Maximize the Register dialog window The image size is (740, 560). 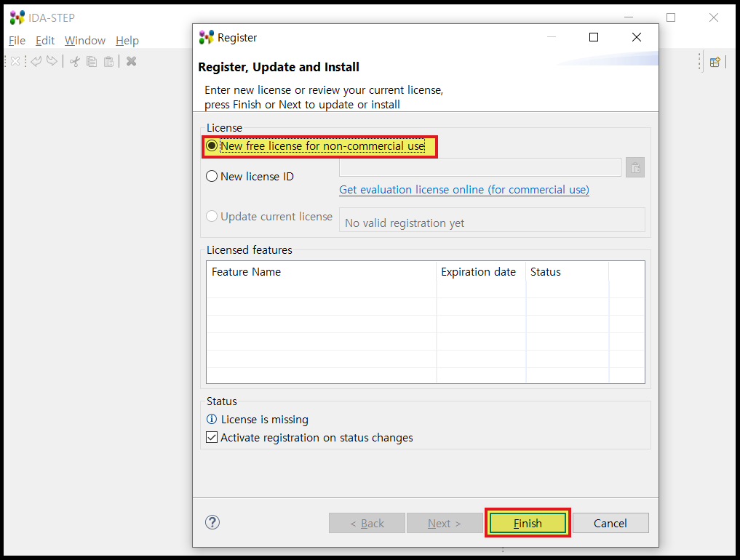pos(594,37)
